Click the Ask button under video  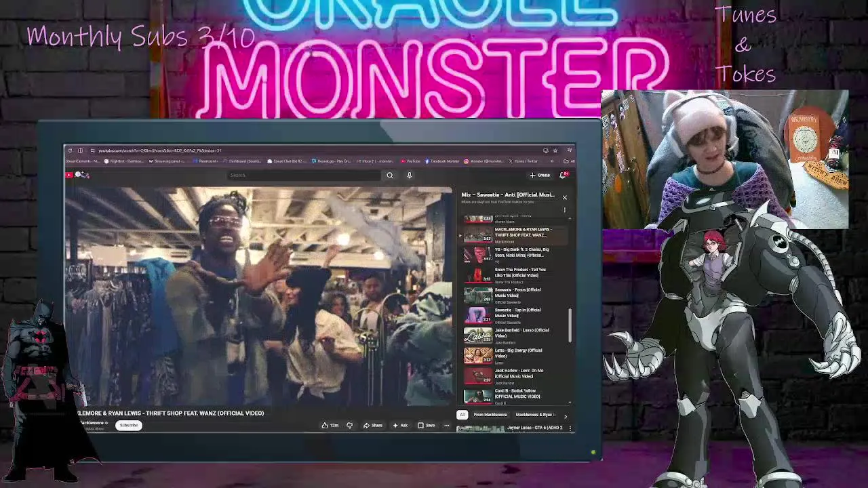point(400,425)
